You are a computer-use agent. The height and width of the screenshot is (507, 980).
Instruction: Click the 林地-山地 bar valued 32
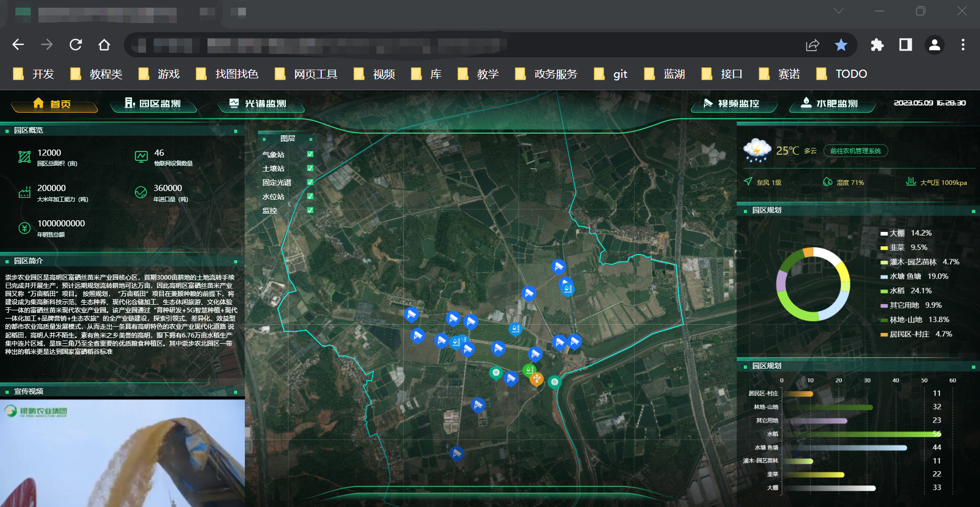(828, 407)
